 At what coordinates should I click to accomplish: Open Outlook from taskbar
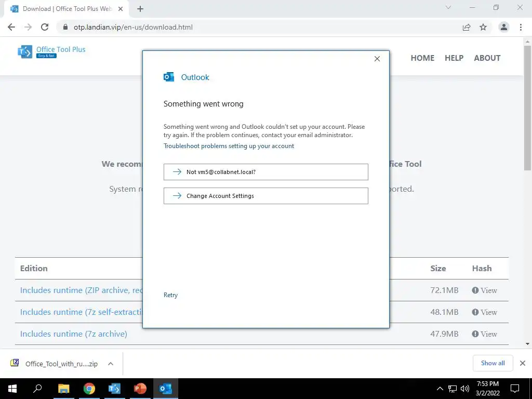(x=166, y=389)
